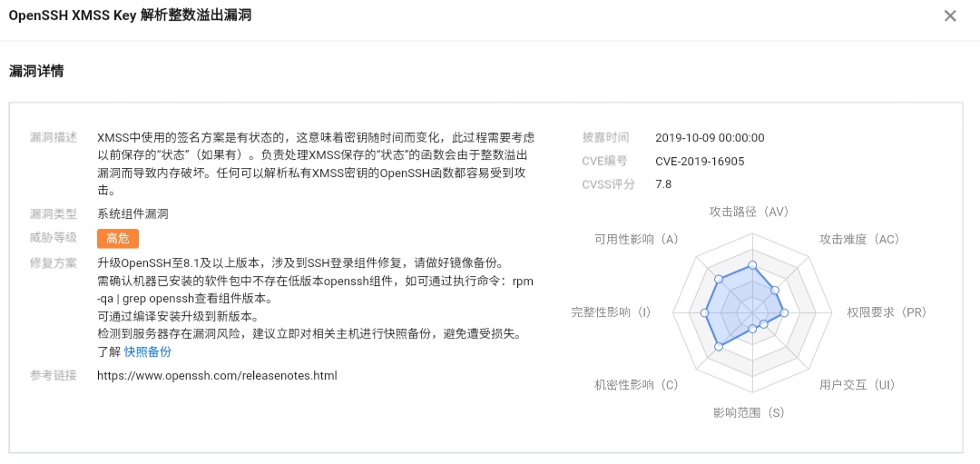
Task: Click the radar data point on 影响范围 (S) axis
Action: coord(751,329)
